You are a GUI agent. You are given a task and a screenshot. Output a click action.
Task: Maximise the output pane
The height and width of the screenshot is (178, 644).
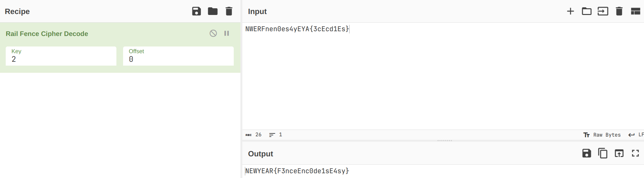coord(635,153)
